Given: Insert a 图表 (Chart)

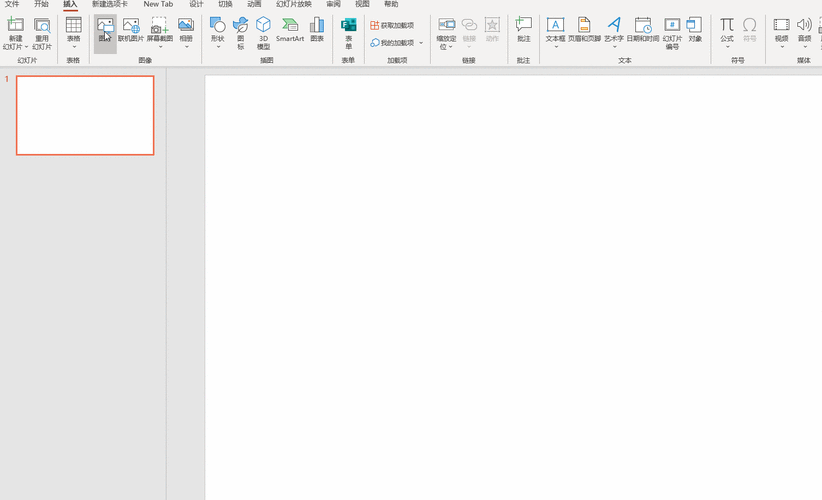Looking at the screenshot, I should click(317, 29).
